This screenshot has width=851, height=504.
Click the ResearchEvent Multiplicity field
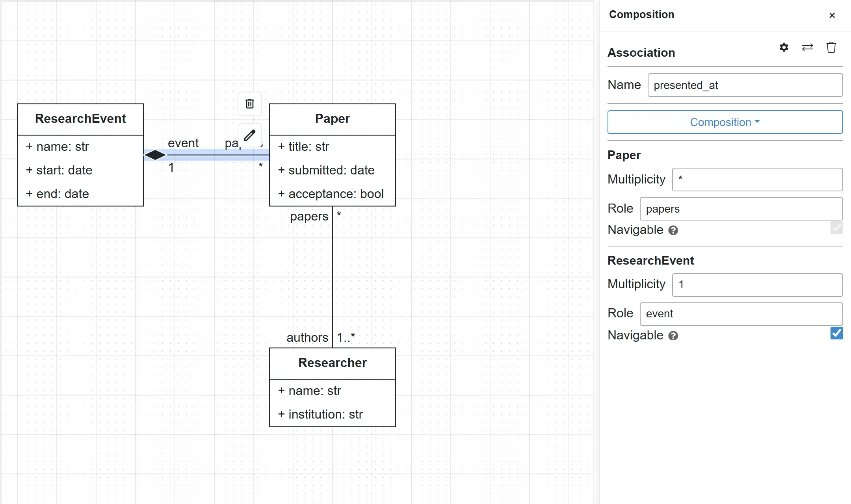[757, 285]
